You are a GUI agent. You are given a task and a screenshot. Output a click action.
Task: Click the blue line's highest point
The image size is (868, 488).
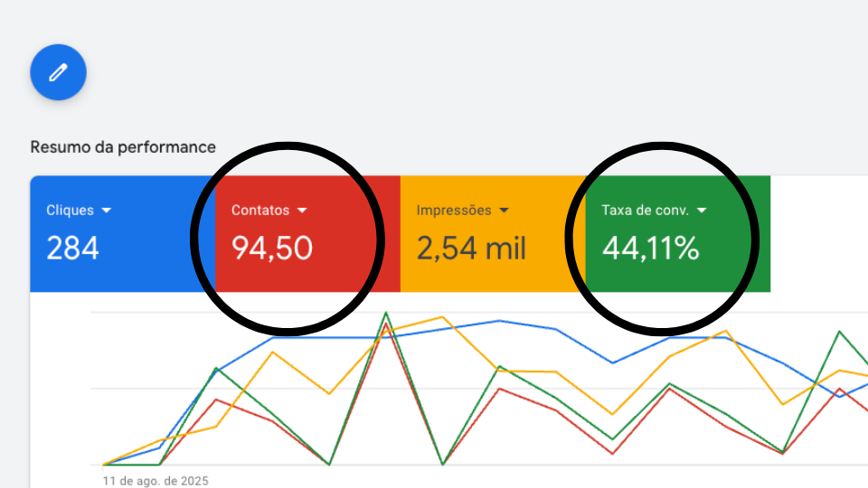(x=499, y=321)
